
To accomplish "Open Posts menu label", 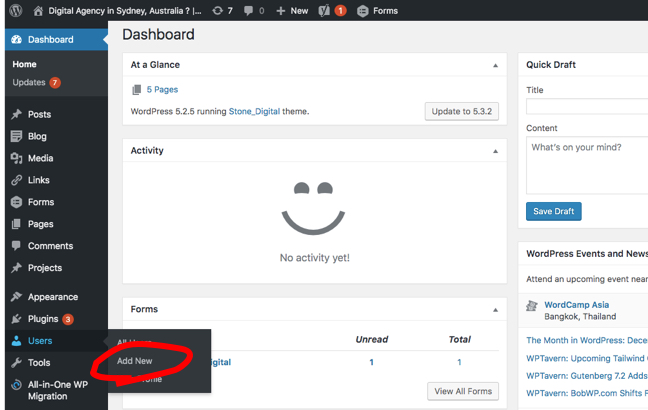I will pos(40,114).
